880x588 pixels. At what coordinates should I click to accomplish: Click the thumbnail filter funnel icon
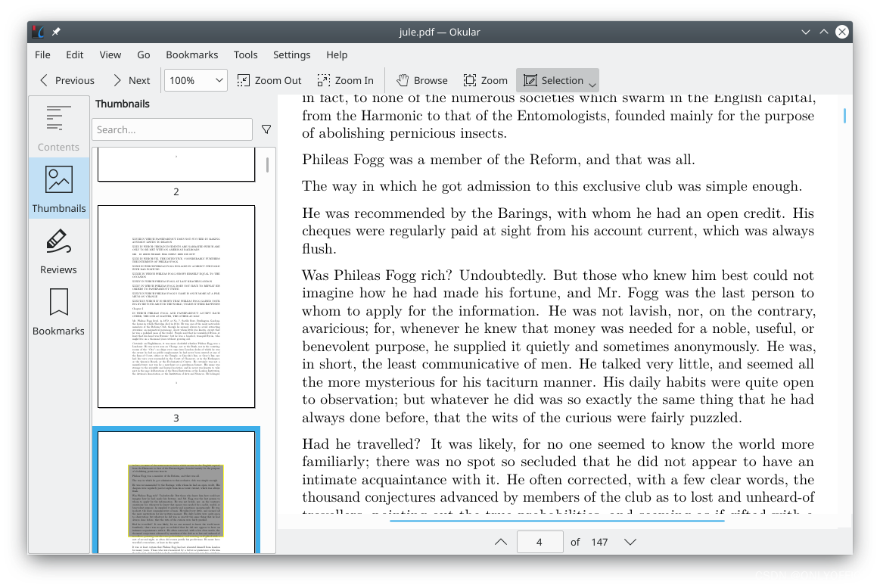pos(266,129)
